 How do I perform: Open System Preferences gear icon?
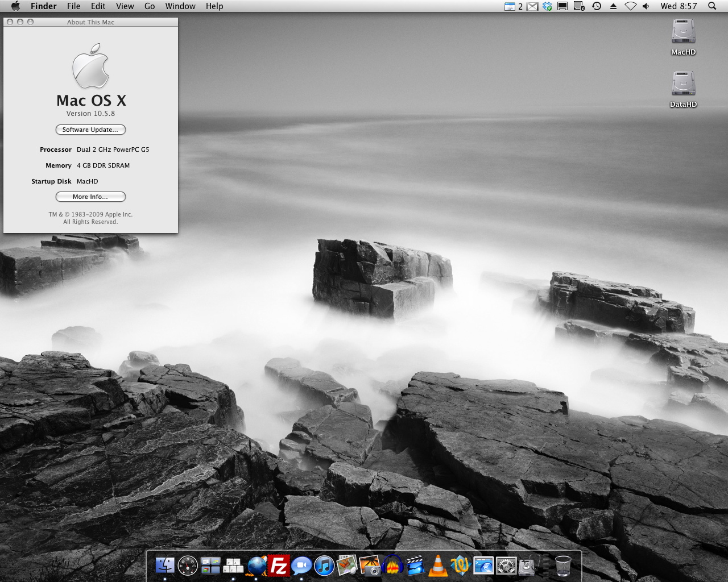(506, 566)
